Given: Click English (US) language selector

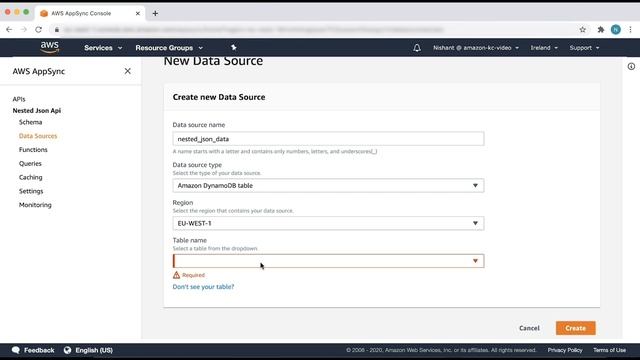Looking at the screenshot, I should [94, 350].
